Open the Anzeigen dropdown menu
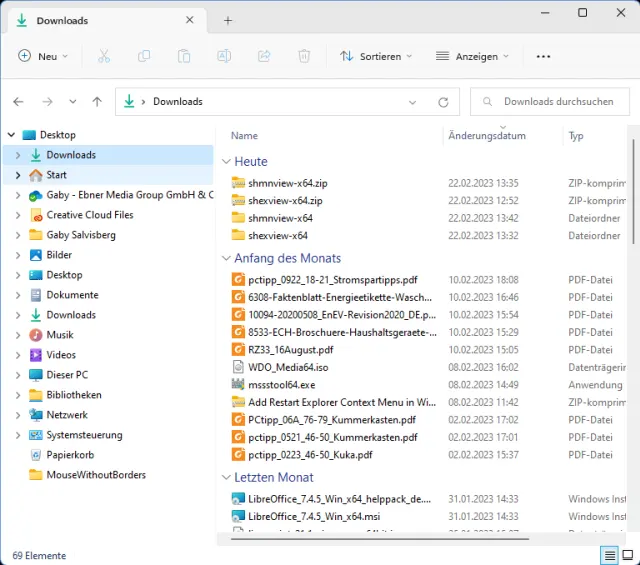Image resolution: width=640 pixels, height=565 pixels. [x=472, y=57]
